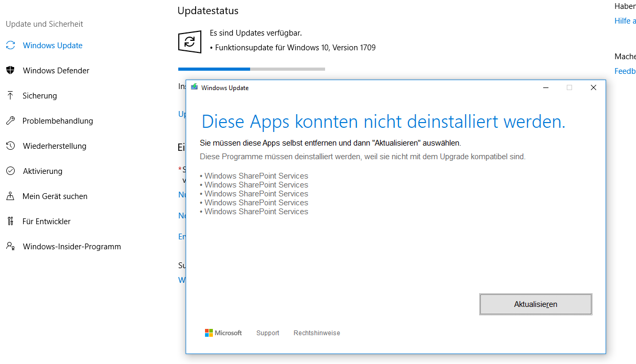Screen dimensions: 636x364
Task: Click the Windows Update sync icon in sidebar
Action: 10,46
